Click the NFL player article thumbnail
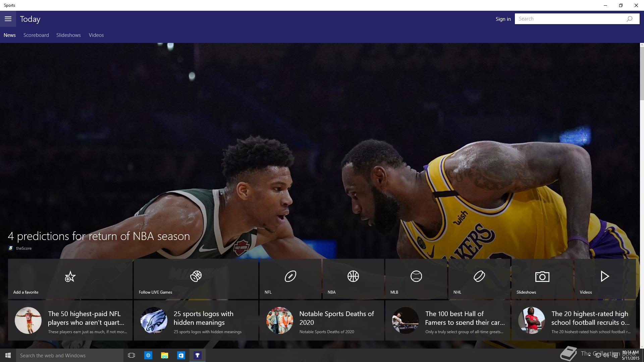The width and height of the screenshot is (644, 362). [28, 320]
